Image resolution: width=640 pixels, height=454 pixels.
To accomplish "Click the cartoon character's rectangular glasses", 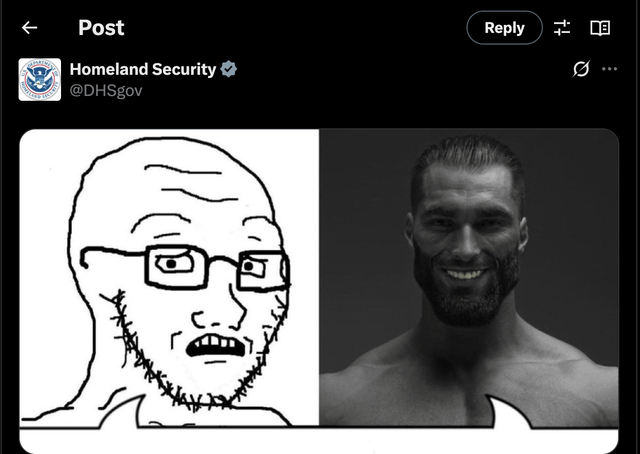I will click(x=186, y=267).
